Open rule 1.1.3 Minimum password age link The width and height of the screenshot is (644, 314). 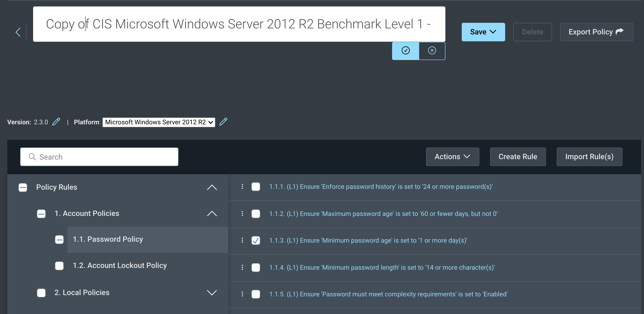(x=368, y=240)
